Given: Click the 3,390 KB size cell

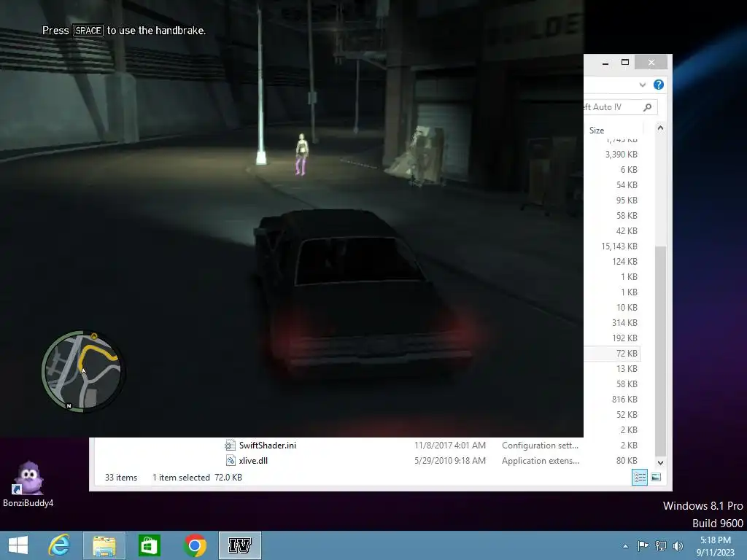Looking at the screenshot, I should [621, 155].
